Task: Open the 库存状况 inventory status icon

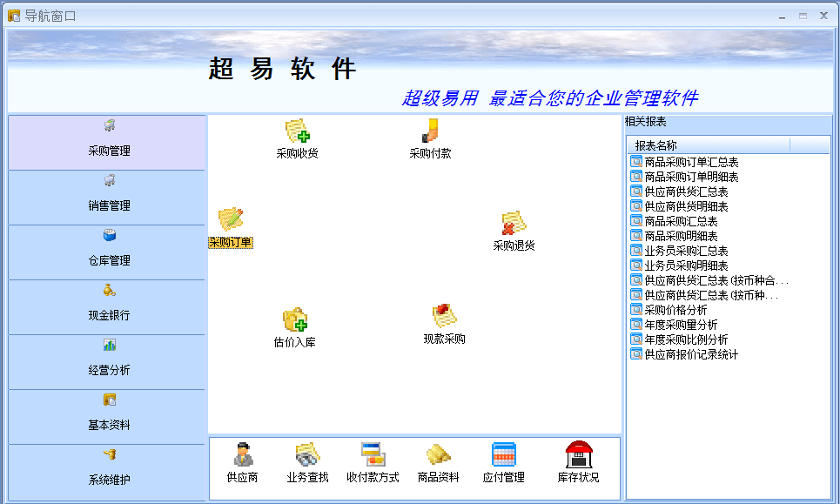Action: coord(578,456)
